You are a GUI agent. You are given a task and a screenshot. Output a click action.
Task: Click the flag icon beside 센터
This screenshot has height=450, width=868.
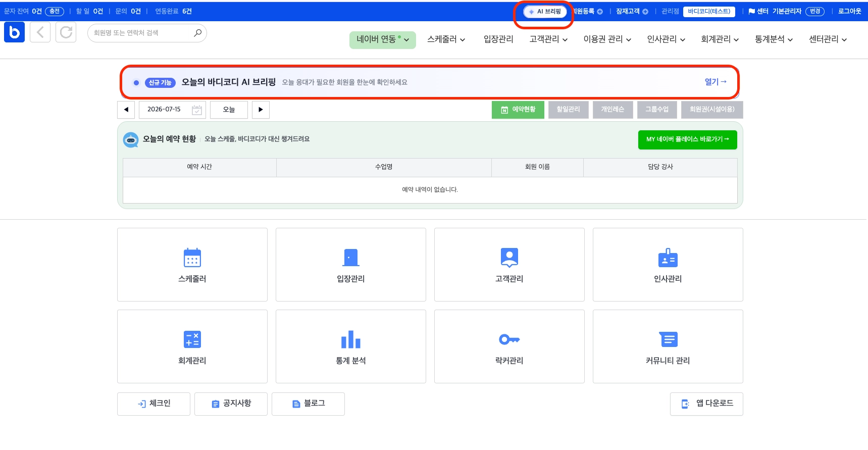pos(752,12)
